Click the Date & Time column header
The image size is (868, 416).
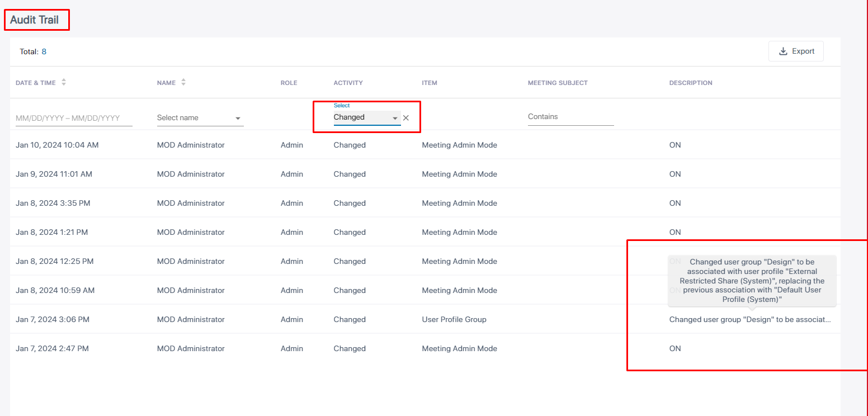coord(36,83)
